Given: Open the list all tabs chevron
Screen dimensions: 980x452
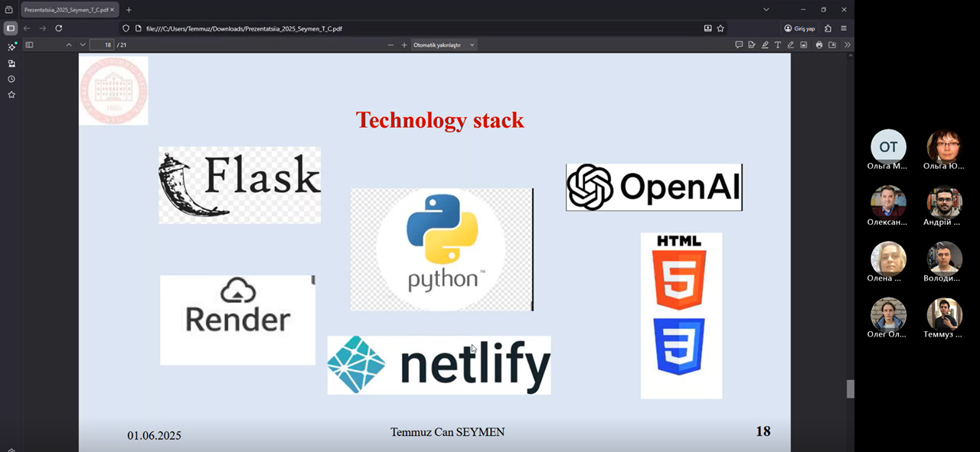Looking at the screenshot, I should tap(766, 10).
